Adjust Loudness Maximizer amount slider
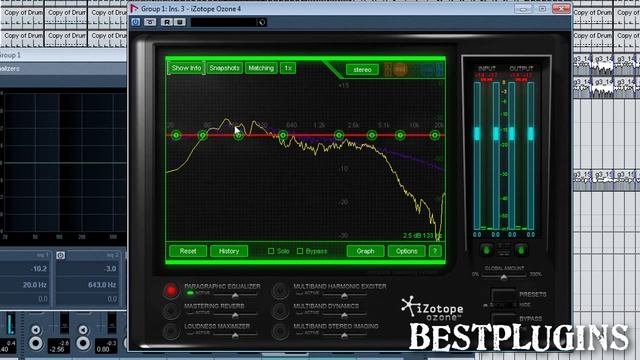 pos(236,336)
